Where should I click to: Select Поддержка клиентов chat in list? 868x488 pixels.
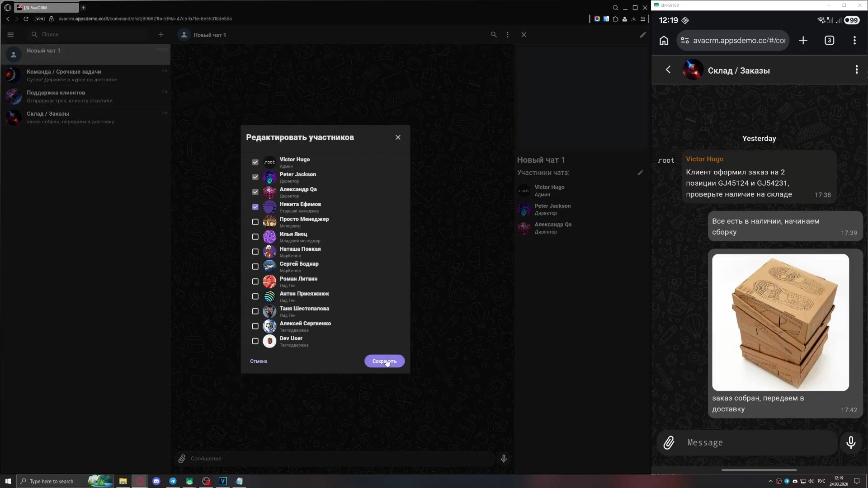tap(86, 96)
